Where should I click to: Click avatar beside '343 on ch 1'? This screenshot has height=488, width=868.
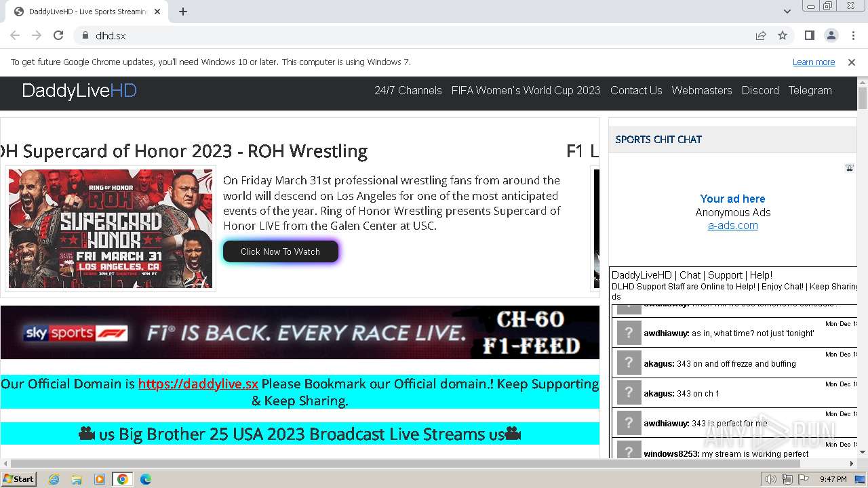point(629,393)
